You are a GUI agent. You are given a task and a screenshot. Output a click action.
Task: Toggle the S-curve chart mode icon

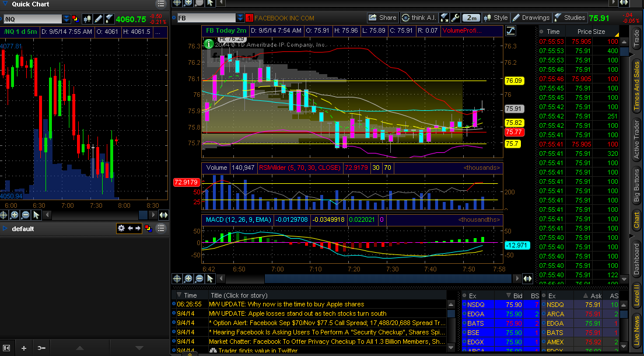510,31
